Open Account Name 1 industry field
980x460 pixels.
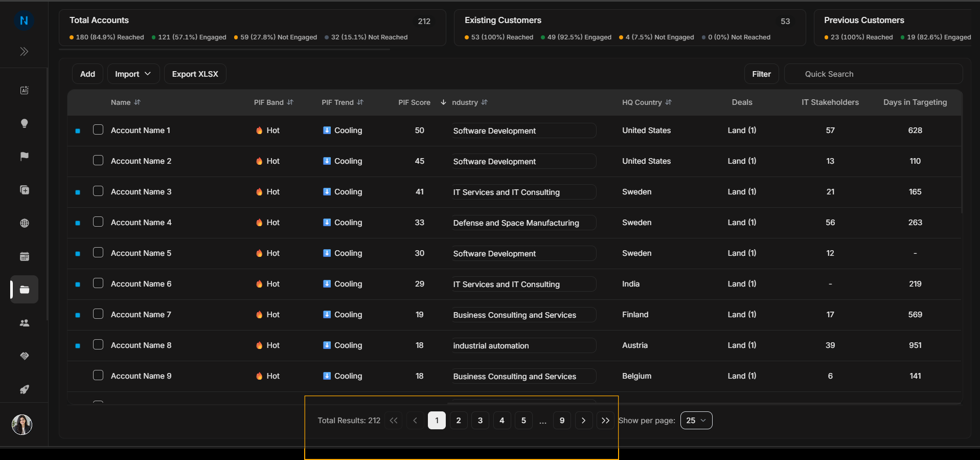523,130
